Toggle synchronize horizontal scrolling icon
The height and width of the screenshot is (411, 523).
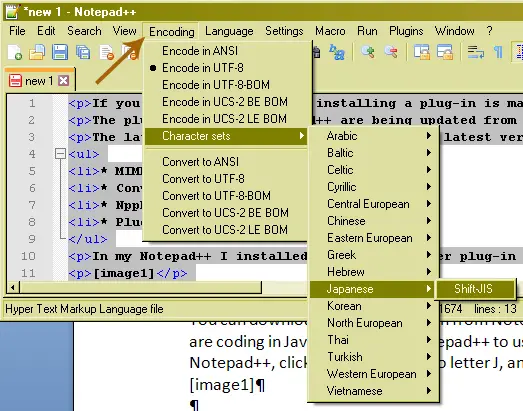click(x=445, y=52)
